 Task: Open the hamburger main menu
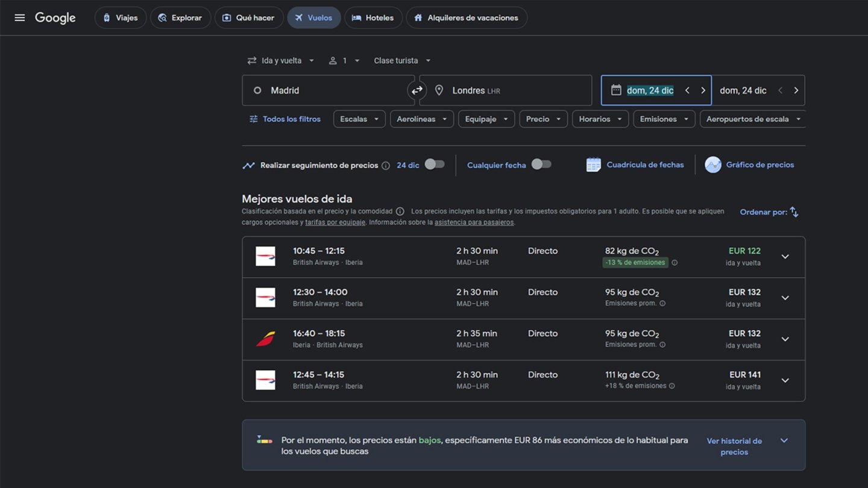click(20, 17)
